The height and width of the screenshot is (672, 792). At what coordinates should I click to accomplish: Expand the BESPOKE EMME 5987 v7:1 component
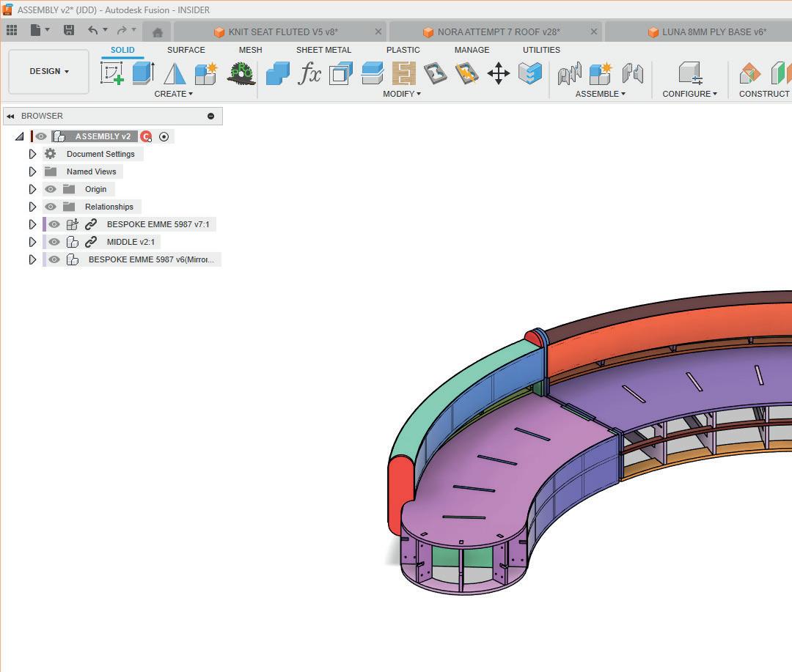point(32,224)
